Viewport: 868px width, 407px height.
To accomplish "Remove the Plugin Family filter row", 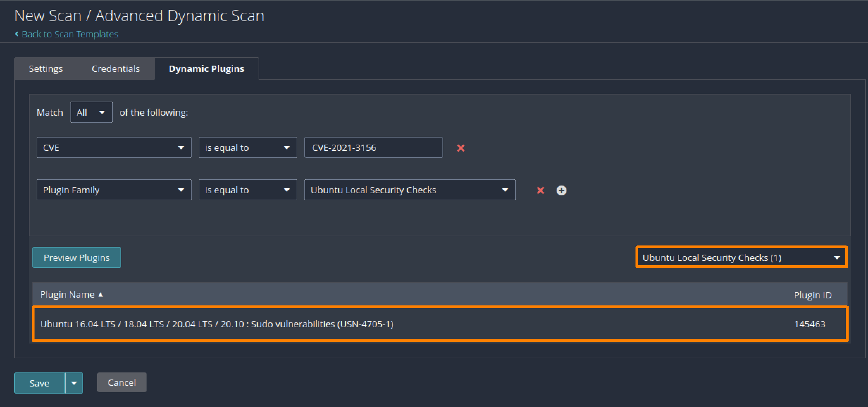I will [x=540, y=190].
